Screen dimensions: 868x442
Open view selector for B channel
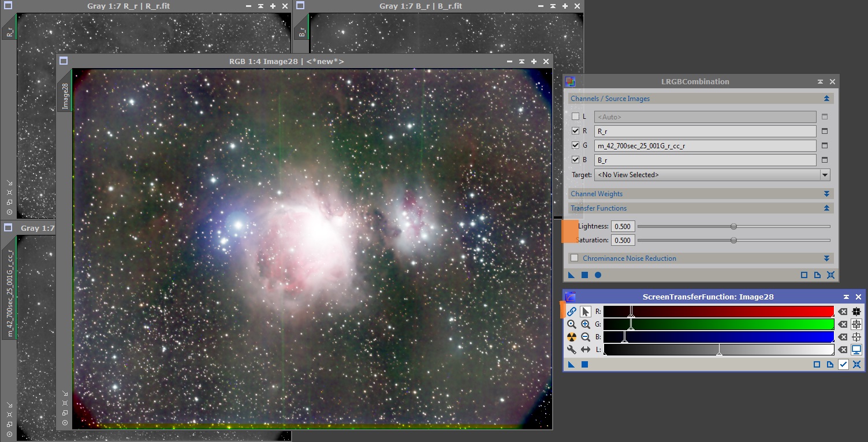click(825, 160)
